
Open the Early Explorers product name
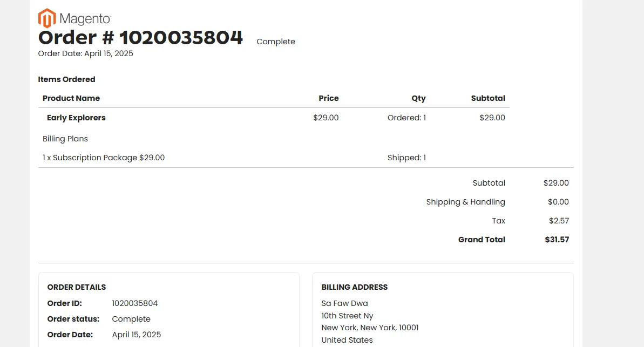tap(76, 118)
